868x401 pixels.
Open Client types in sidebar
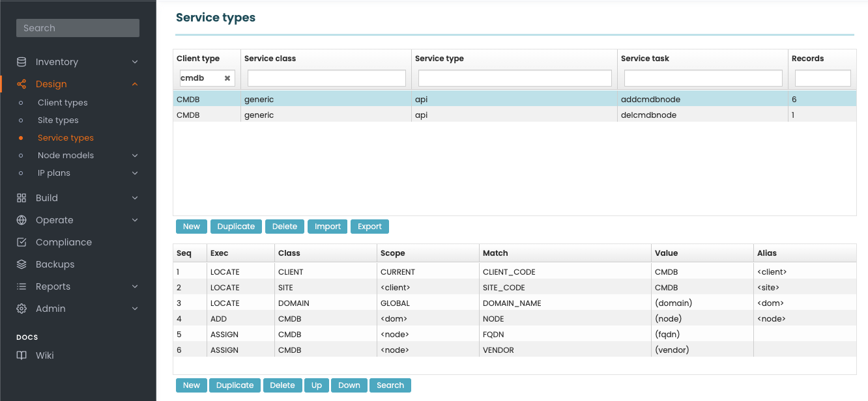63,103
